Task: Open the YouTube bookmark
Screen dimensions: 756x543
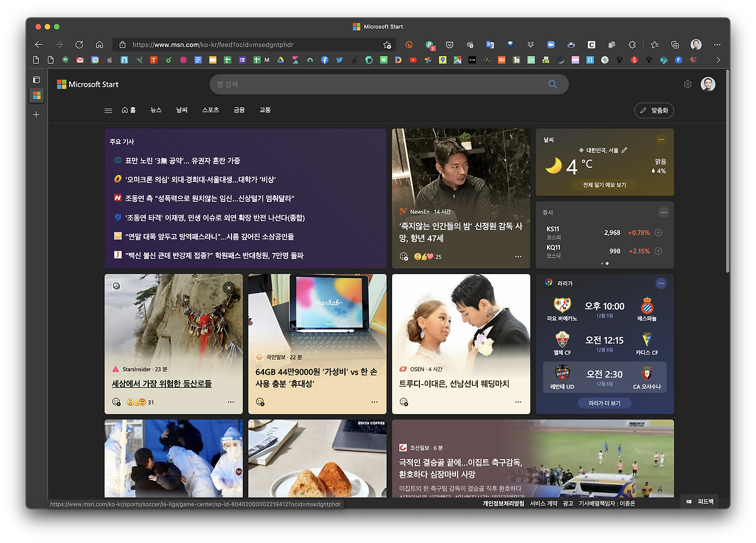Action: point(413,60)
